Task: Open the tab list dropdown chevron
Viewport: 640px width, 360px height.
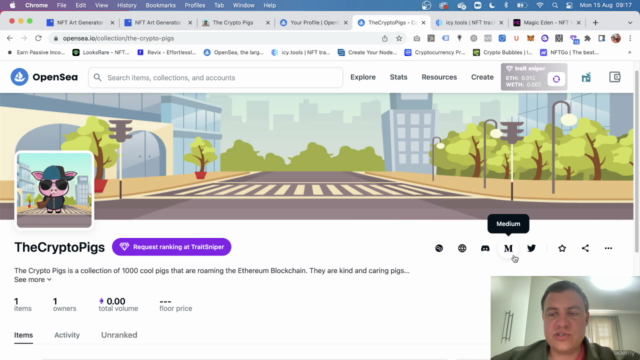Action: pyautogui.click(x=630, y=22)
